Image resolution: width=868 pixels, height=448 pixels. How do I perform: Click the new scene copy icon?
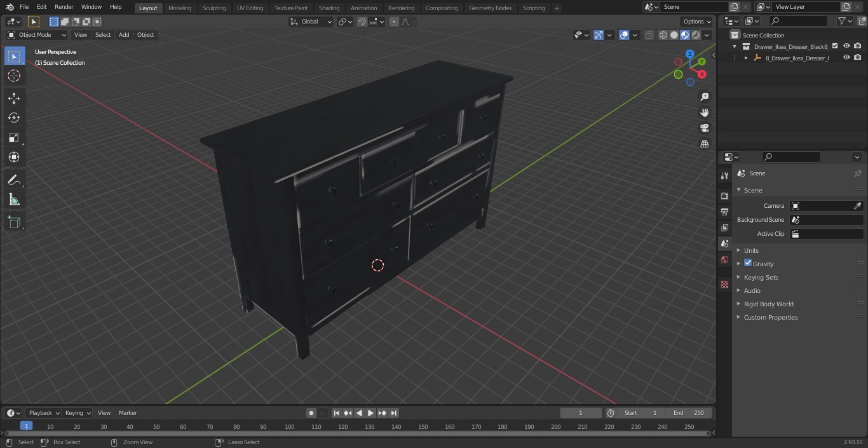pyautogui.click(x=735, y=7)
